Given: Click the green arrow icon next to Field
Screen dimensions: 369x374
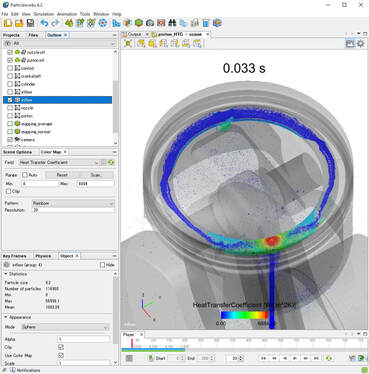Looking at the screenshot, I should pos(111,162).
